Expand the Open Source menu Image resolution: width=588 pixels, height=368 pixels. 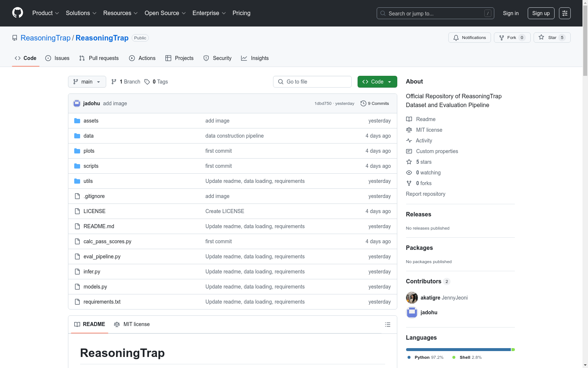click(165, 13)
